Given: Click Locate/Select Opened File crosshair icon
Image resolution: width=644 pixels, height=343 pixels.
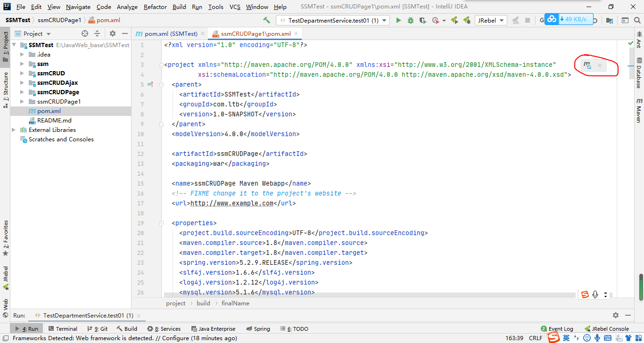Looking at the screenshot, I should (x=85, y=33).
